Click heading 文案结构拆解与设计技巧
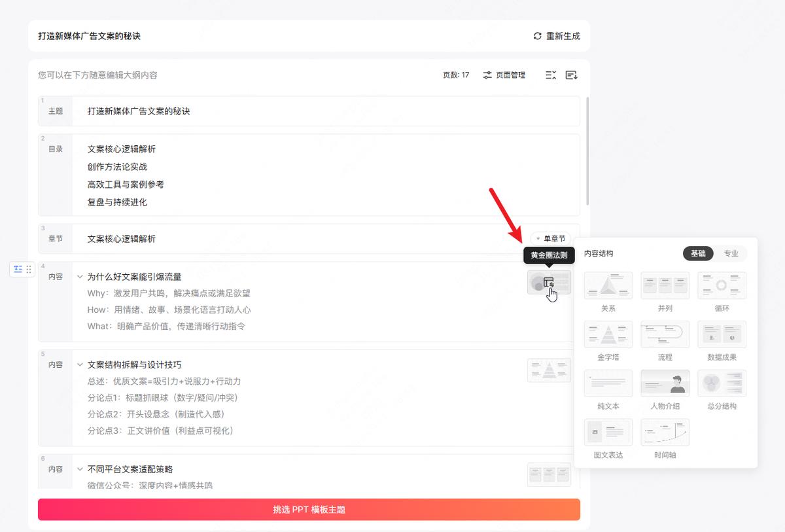 coord(135,364)
